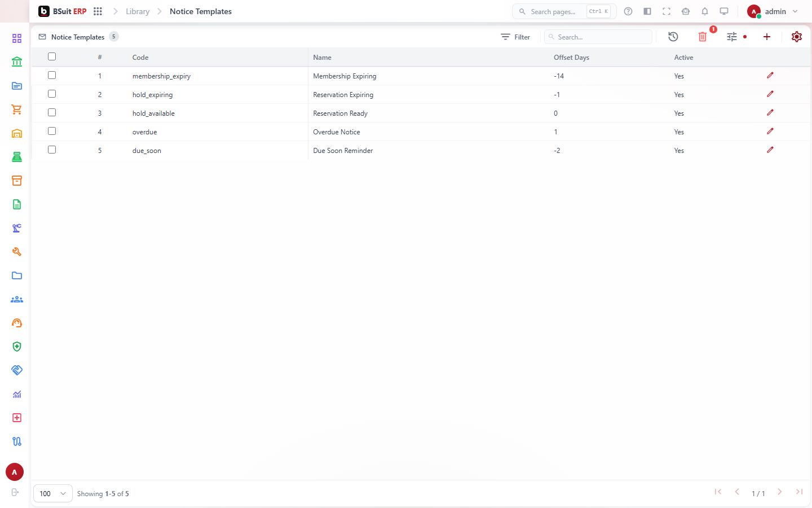The height and width of the screenshot is (508, 812).
Task: Sort by the Code column header
Action: tap(140, 58)
